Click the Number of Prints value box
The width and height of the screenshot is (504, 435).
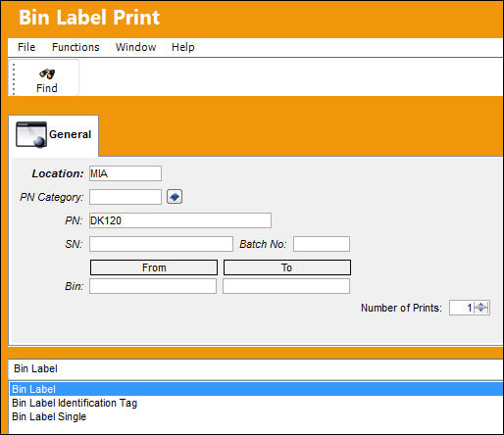(x=462, y=308)
